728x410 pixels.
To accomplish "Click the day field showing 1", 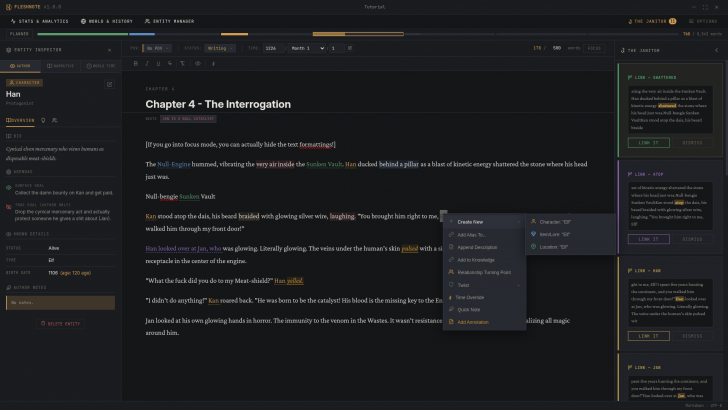I will click(x=336, y=48).
